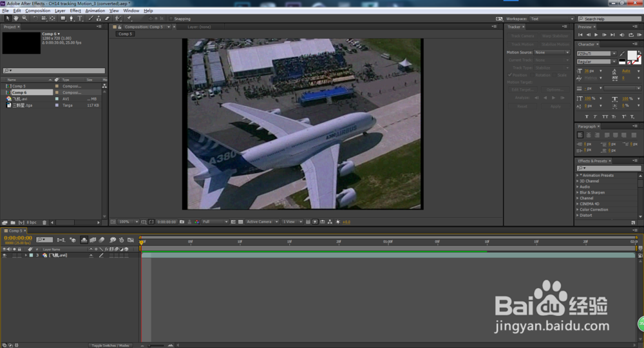Select the Clone Stamp tool
This screenshot has width=644, height=348.
point(99,19)
